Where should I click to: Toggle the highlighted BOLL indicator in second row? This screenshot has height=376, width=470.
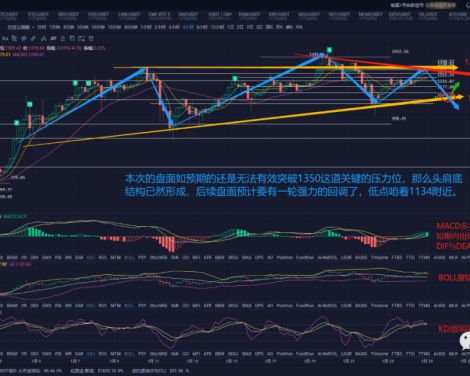pos(129,305)
